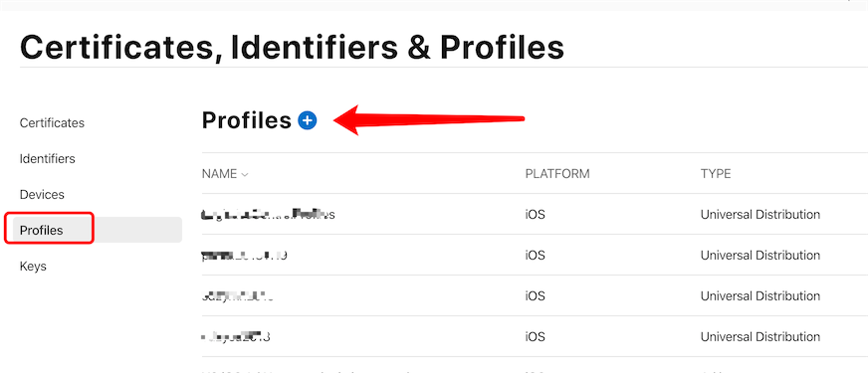868x373 pixels.
Task: Click the PLATFORM column header
Action: pos(556,174)
